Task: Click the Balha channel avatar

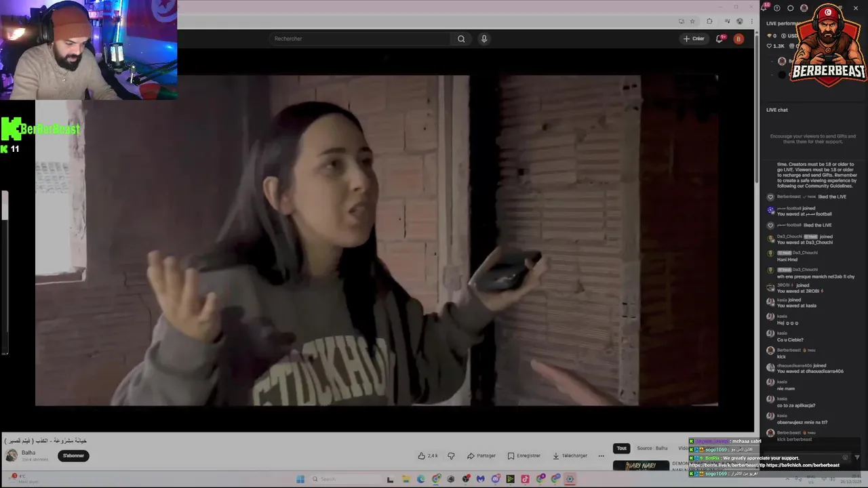Action: pyautogui.click(x=12, y=455)
